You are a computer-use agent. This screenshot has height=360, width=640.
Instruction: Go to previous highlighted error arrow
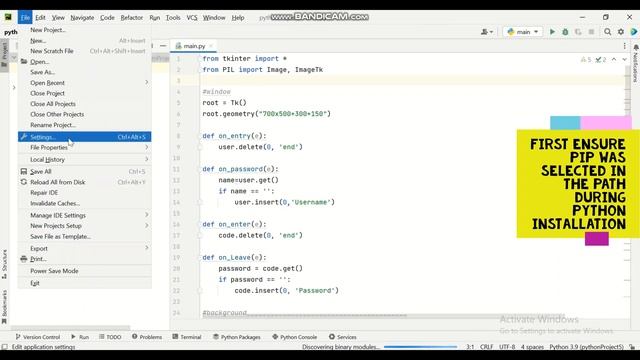[614, 60]
